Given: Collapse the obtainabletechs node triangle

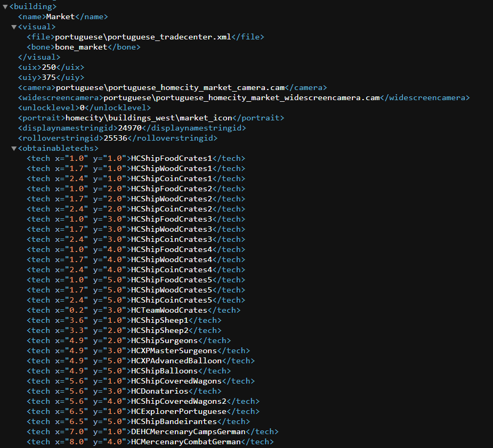Looking at the screenshot, I should tap(14, 149).
